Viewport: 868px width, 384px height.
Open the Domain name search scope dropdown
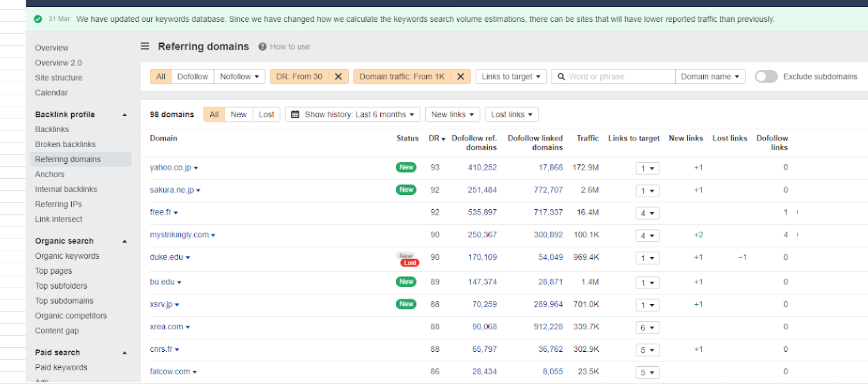coord(710,76)
